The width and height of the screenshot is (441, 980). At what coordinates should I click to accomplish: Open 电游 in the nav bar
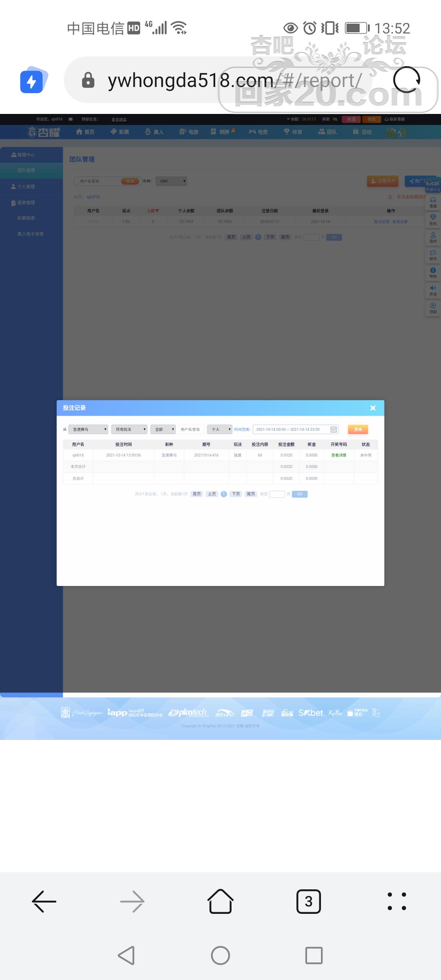coord(189,132)
